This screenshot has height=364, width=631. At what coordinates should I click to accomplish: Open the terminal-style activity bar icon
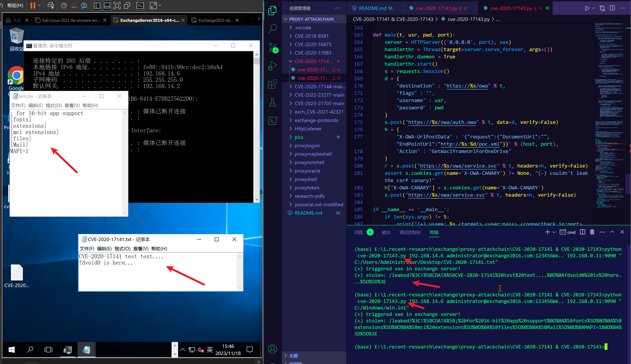click(x=272, y=121)
